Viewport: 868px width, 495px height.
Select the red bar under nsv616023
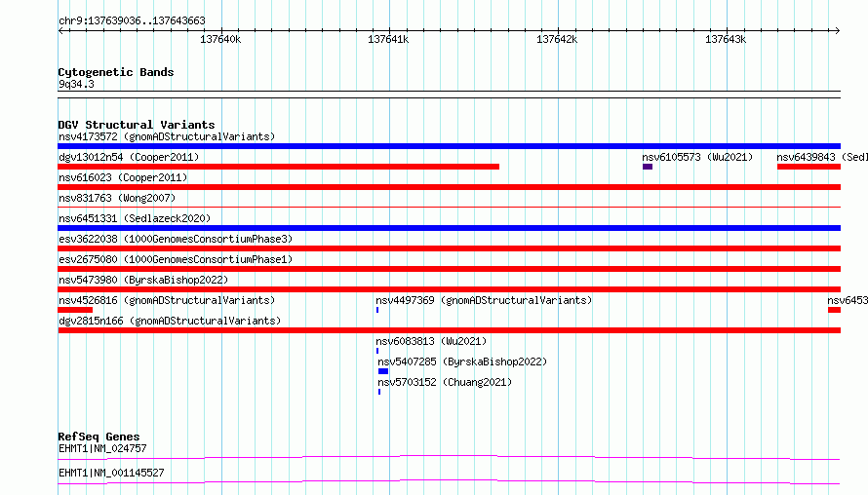coord(449,187)
